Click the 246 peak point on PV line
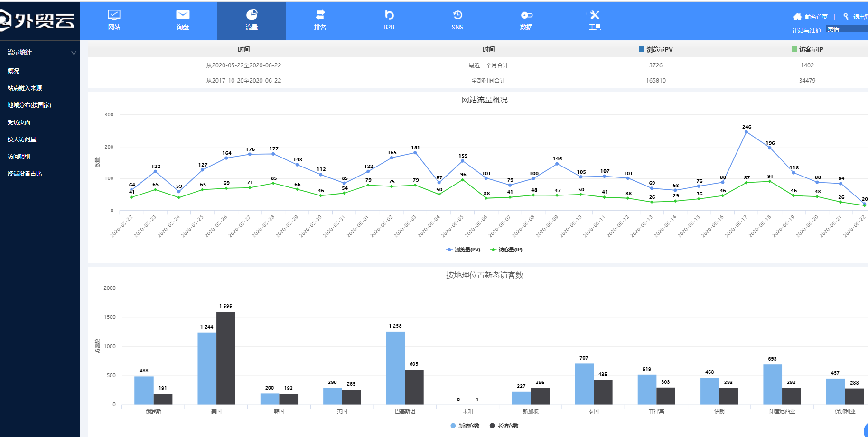Viewport: 868px width, 437px height. pos(746,132)
